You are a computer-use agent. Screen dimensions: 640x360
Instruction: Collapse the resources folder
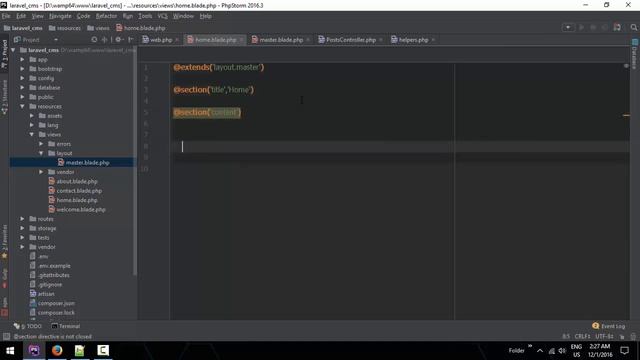click(22, 107)
